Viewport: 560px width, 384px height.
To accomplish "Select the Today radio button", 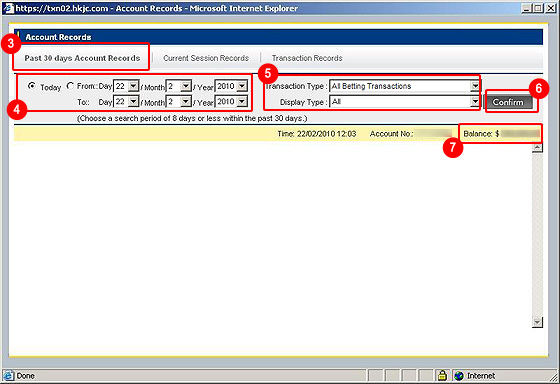I will (32, 86).
